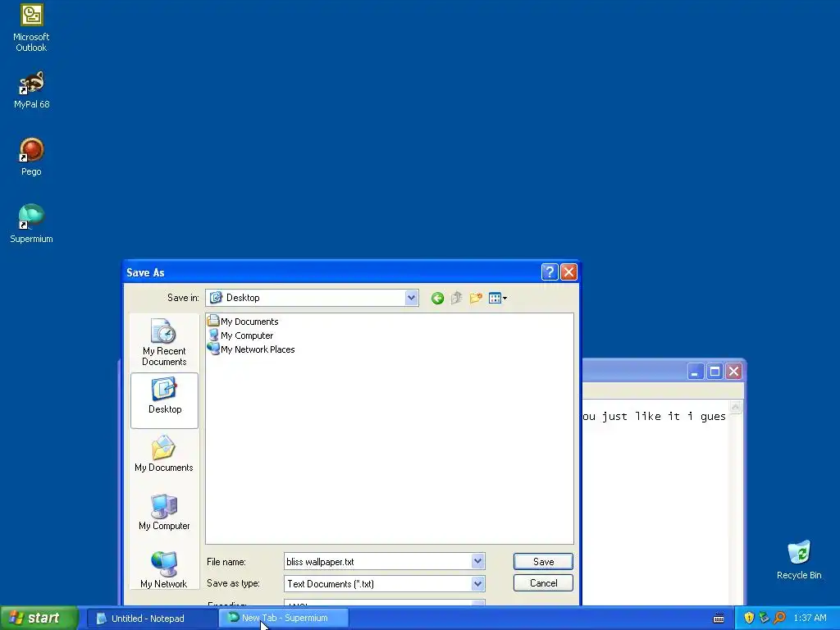The width and height of the screenshot is (840, 630).
Task: Select the Recycle Bin desktop icon
Action: tap(799, 559)
